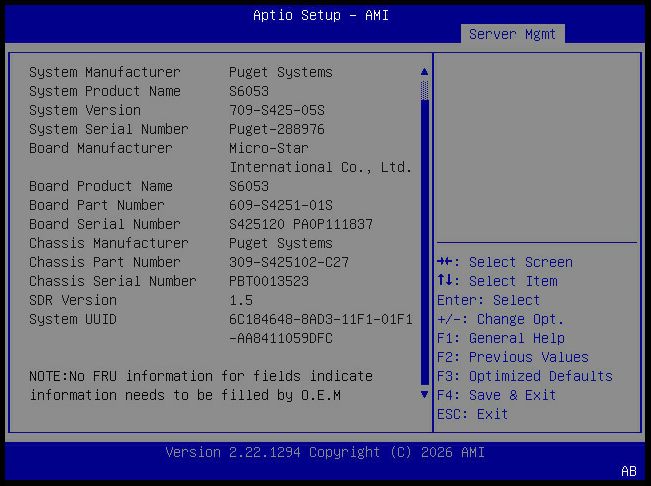The height and width of the screenshot is (486, 651).
Task: Click the scroll up arrow
Action: coord(424,72)
